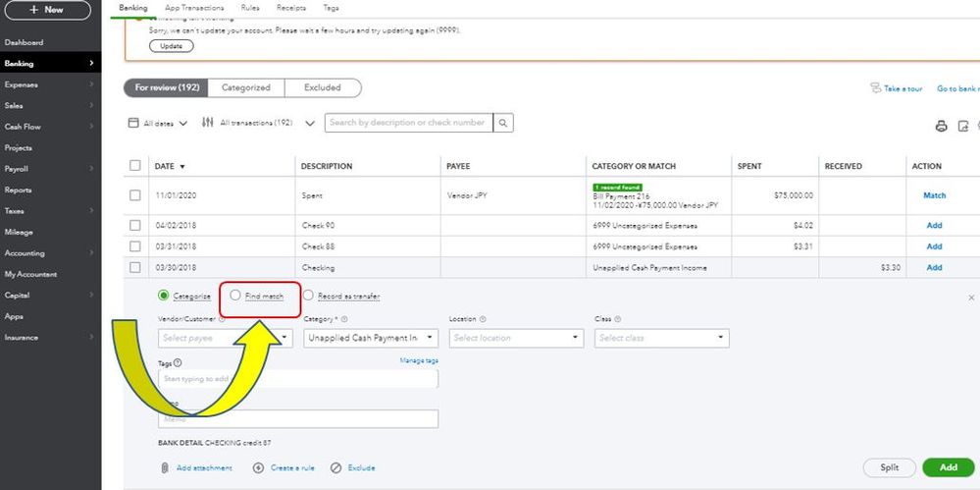Click the search by description field
The height and width of the screenshot is (490, 980).
pos(408,123)
